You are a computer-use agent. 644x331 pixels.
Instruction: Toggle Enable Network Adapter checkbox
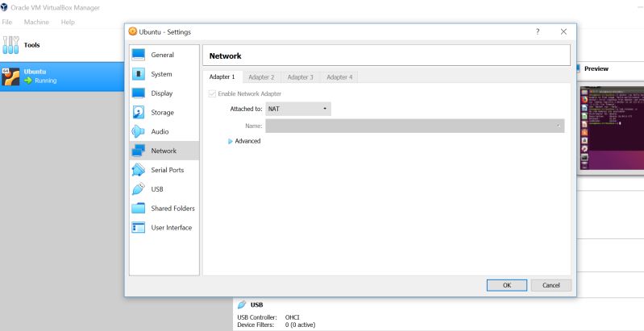click(212, 93)
